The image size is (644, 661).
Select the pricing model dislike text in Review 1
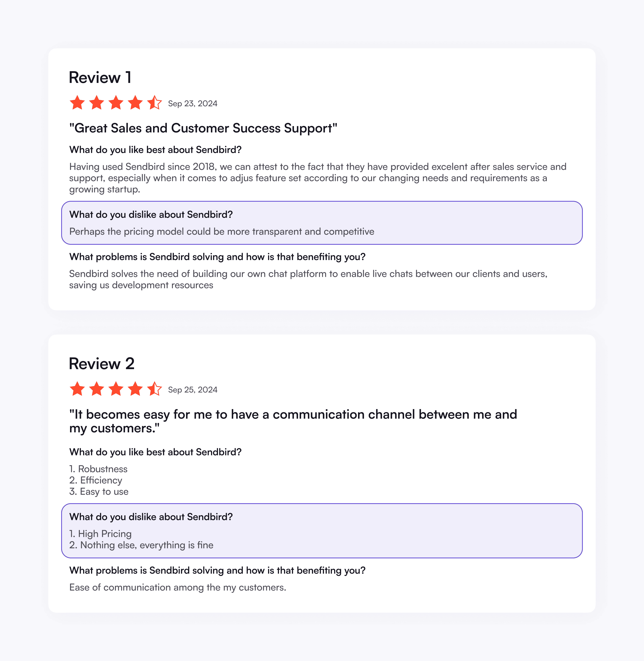tap(222, 232)
